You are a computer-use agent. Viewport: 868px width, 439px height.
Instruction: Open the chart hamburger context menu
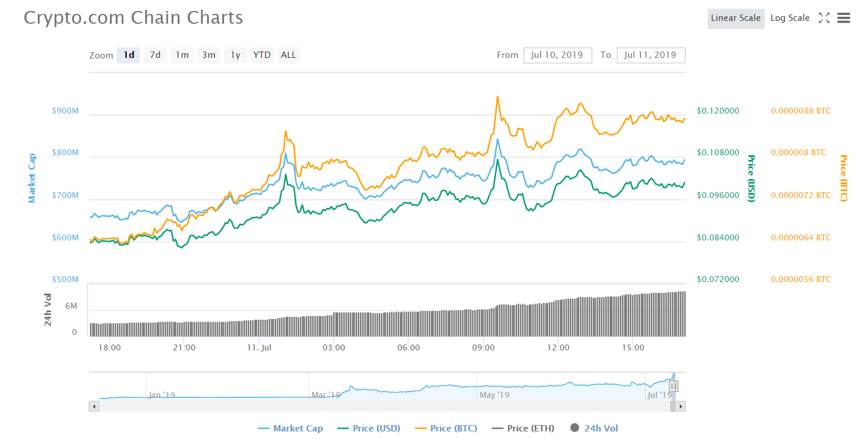(x=844, y=18)
